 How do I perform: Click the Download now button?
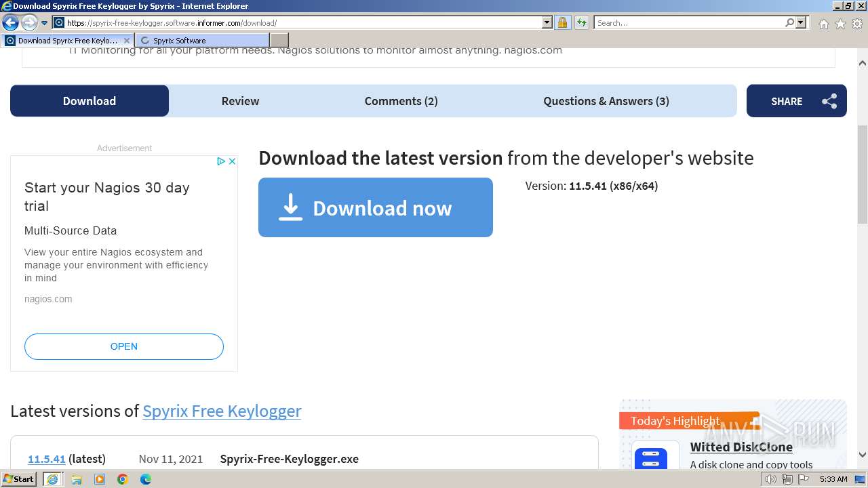click(x=376, y=207)
